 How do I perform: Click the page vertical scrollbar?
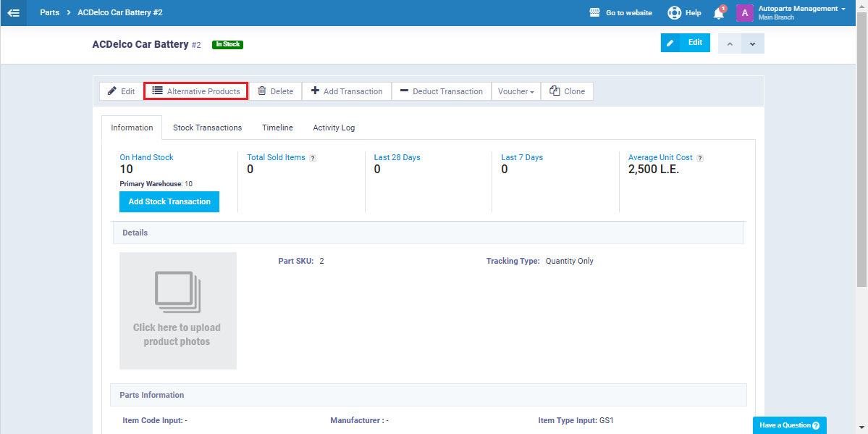click(x=862, y=150)
